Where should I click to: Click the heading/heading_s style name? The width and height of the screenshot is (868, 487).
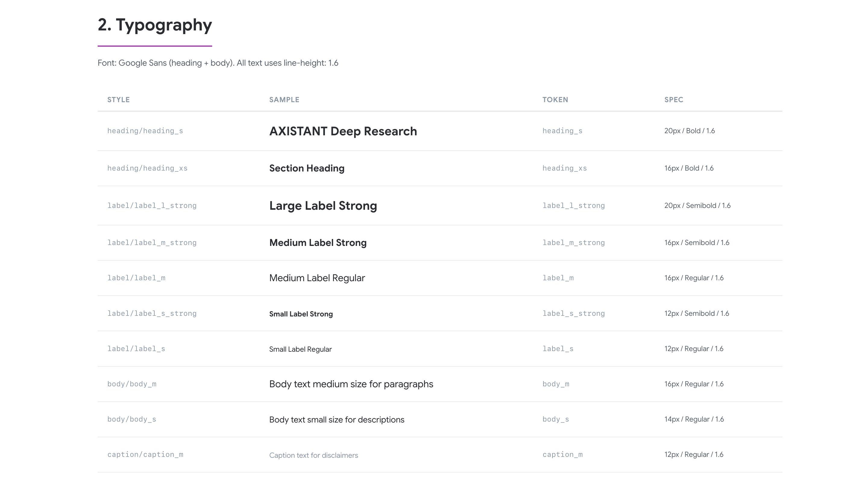point(145,131)
